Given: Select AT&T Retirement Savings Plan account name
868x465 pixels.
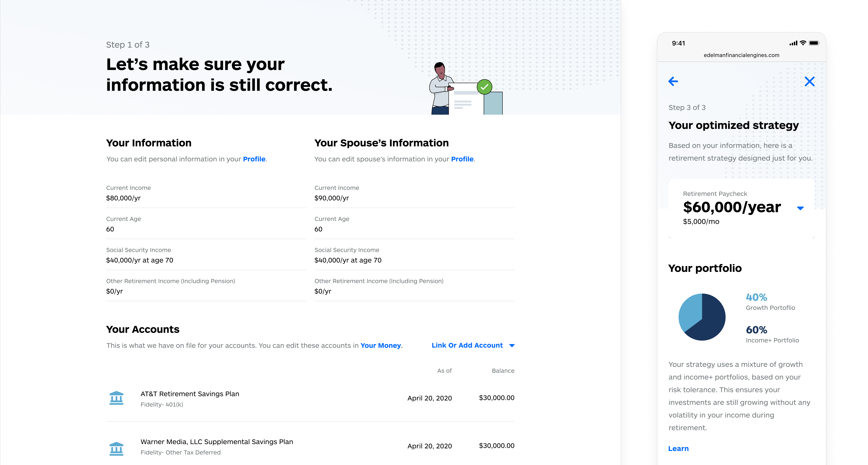Looking at the screenshot, I should [190, 394].
